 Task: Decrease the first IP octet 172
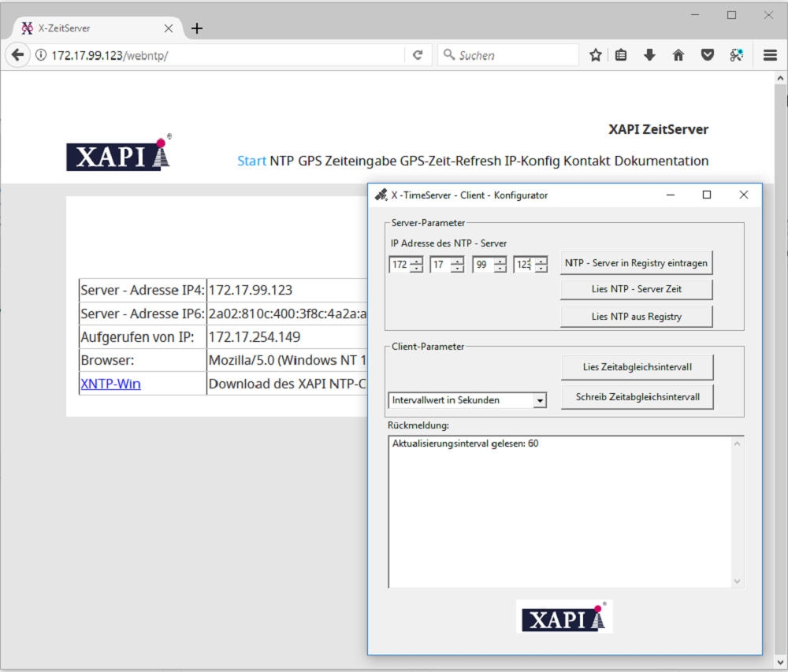[416, 268]
